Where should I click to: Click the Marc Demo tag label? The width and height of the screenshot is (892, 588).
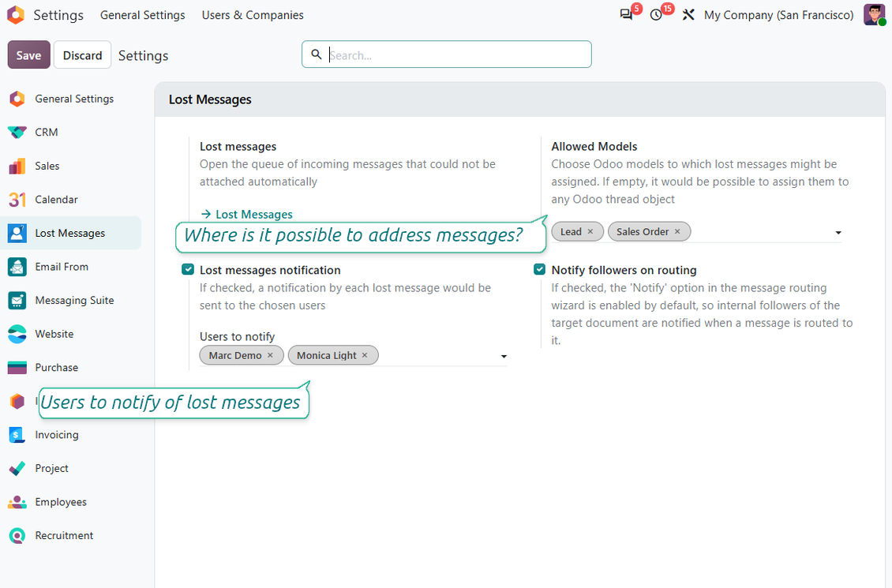235,355
